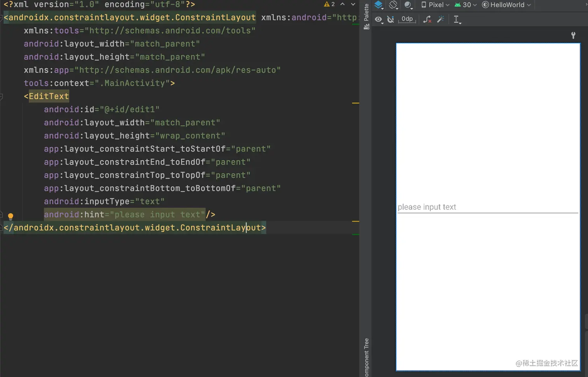
Task: Click the tools:context=".MainActivity" line
Action: pos(99,83)
